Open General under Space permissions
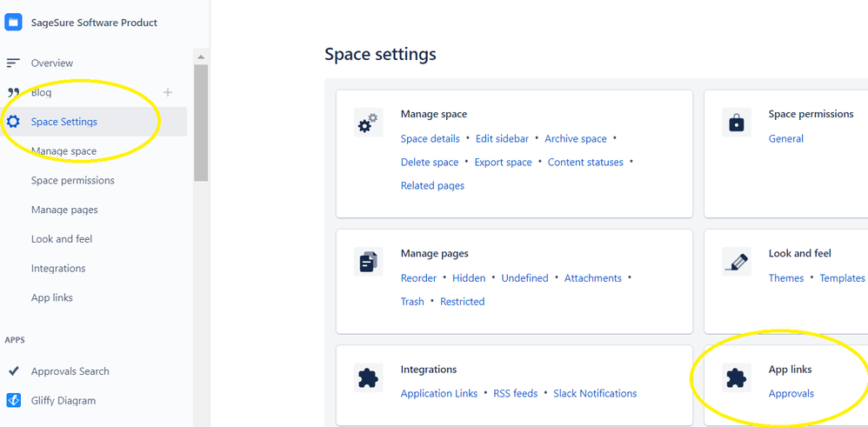 pos(786,138)
